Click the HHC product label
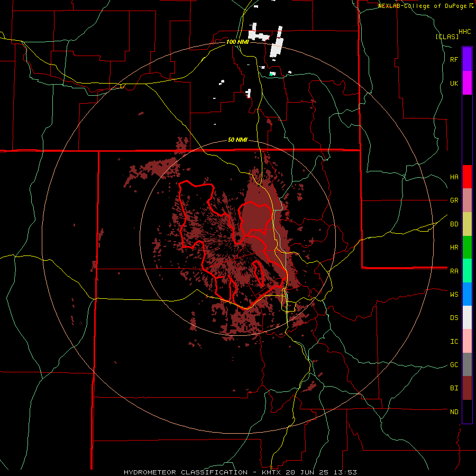The image size is (476, 476). click(x=465, y=32)
